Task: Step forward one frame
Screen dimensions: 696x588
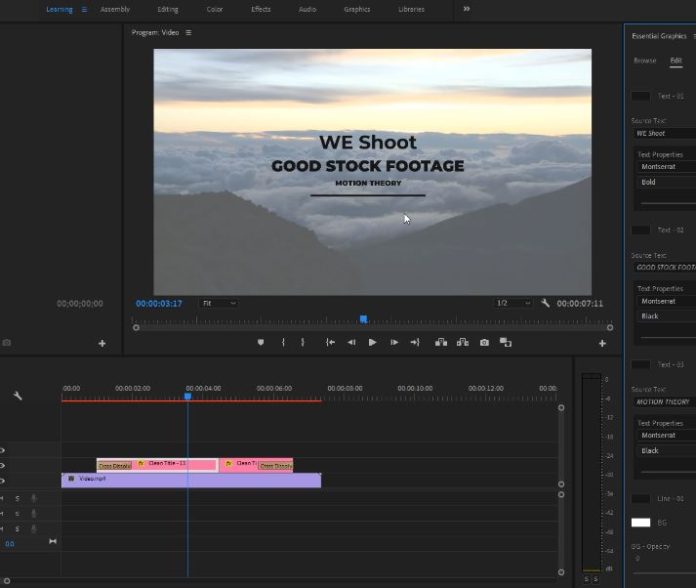Action: click(394, 342)
